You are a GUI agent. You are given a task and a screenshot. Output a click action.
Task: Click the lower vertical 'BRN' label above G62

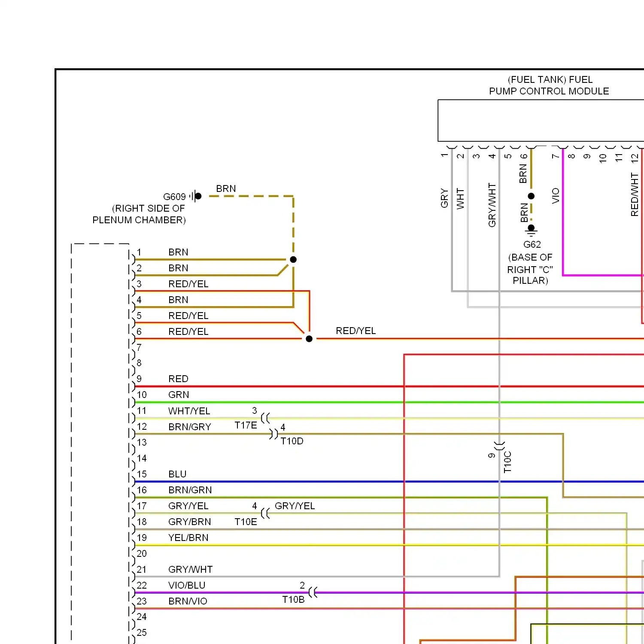524,213
